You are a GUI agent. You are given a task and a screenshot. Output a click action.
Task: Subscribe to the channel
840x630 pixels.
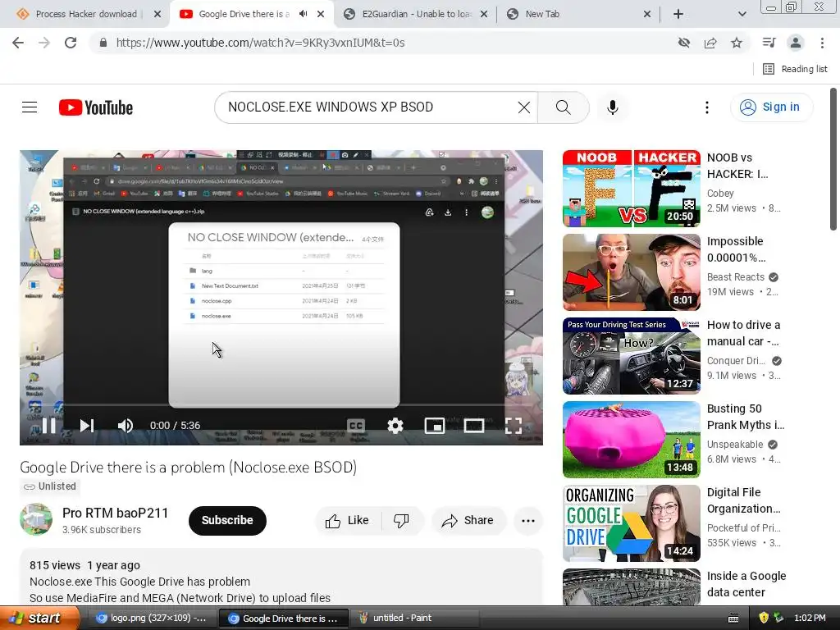click(227, 520)
